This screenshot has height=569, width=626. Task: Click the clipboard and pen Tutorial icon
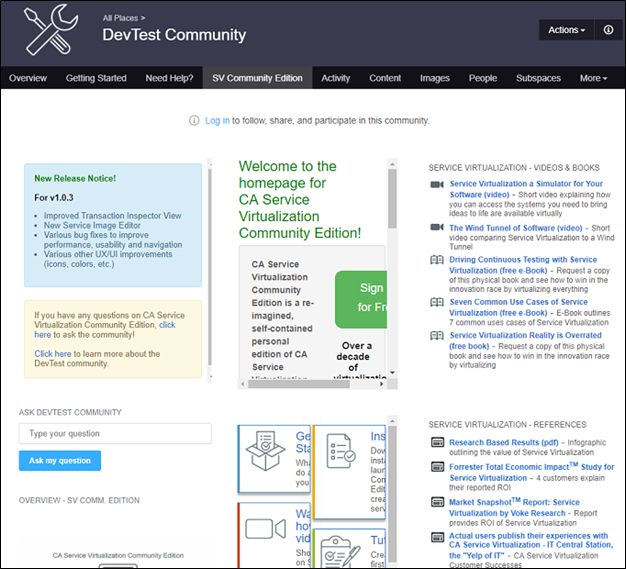pos(341,552)
